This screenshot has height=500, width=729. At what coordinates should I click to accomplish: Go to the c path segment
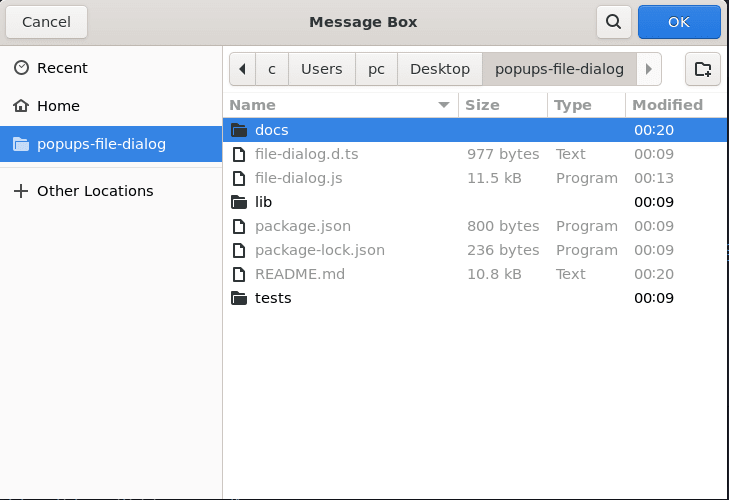[272, 69]
